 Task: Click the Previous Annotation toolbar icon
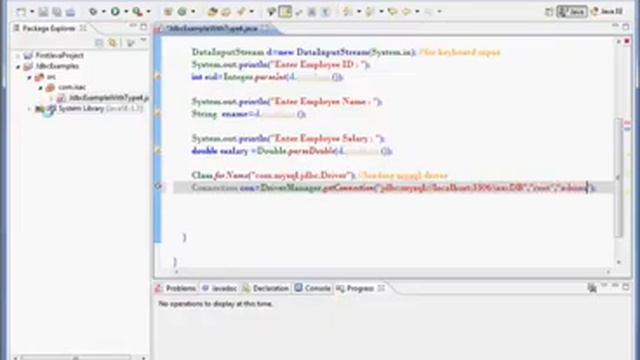coord(370,12)
